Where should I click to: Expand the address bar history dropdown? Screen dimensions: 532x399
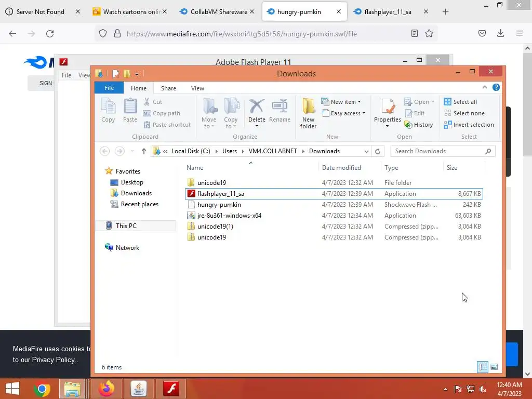[366, 151]
